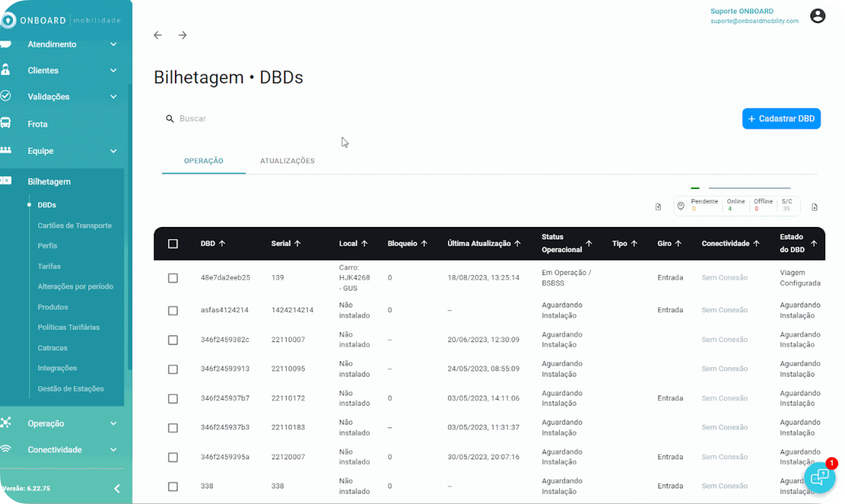Sort by Tipo column arrow
This screenshot has height=504, width=845.
[x=634, y=244]
